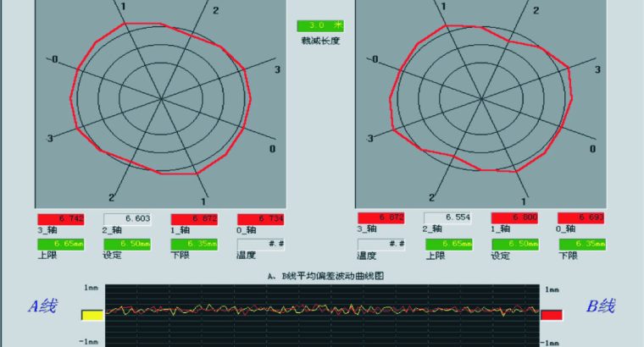Click left panel 温度 #.# field

pyautogui.click(x=260, y=245)
